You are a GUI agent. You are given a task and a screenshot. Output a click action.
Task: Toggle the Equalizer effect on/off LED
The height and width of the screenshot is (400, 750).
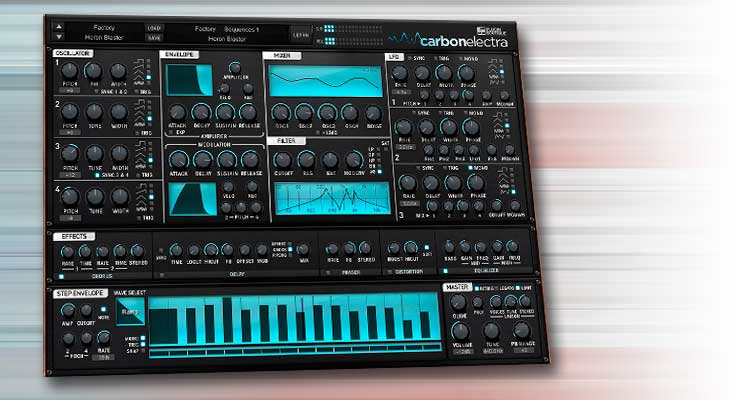click(445, 271)
